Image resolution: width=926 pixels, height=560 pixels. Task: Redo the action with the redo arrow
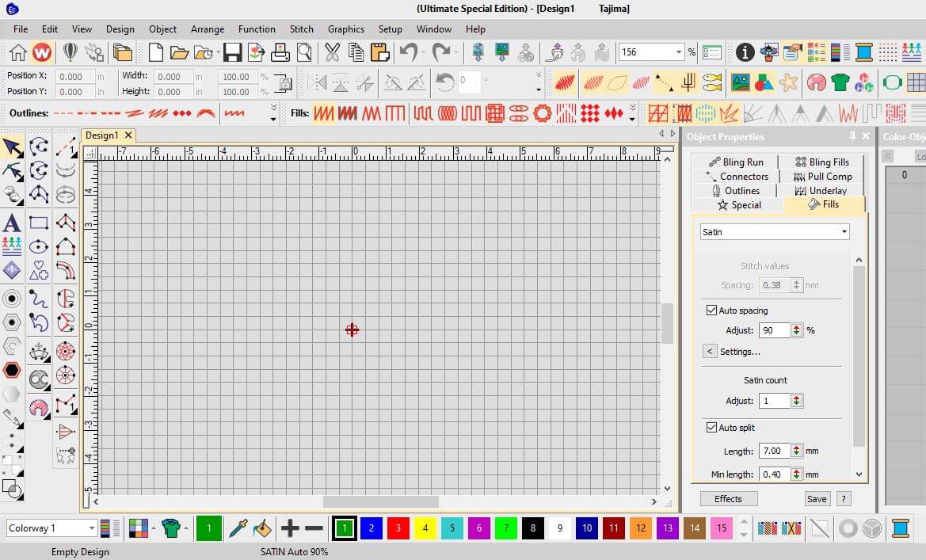click(x=440, y=52)
